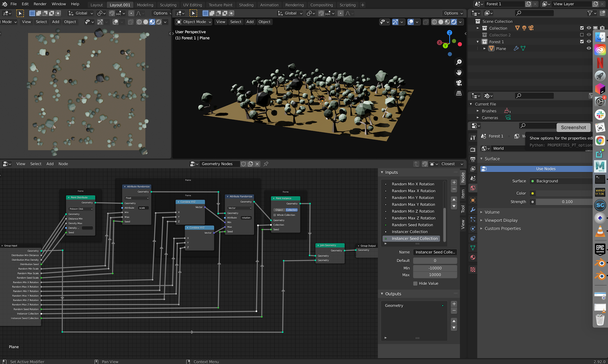608x364 pixels.
Task: Click the pan hand icon in viewport
Action: pos(459,72)
